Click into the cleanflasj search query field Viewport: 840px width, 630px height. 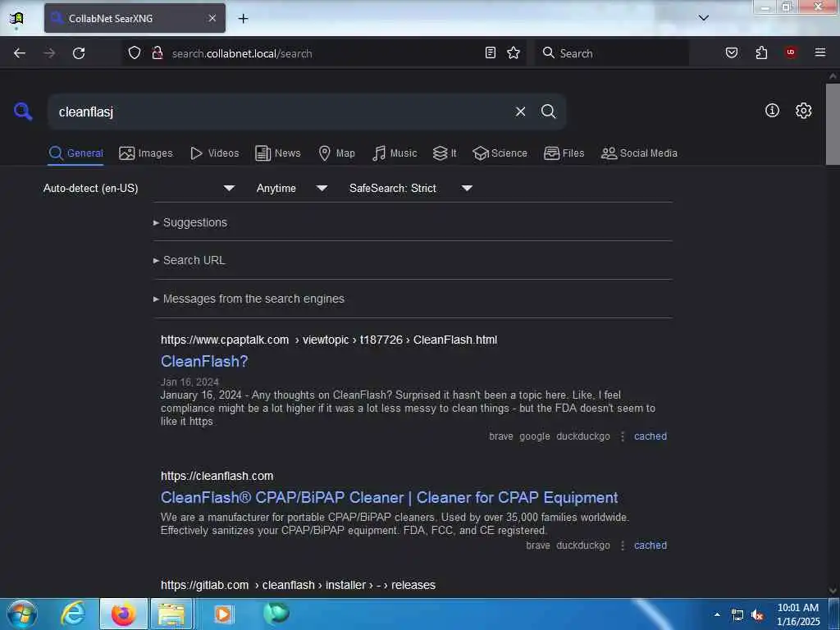click(279, 112)
